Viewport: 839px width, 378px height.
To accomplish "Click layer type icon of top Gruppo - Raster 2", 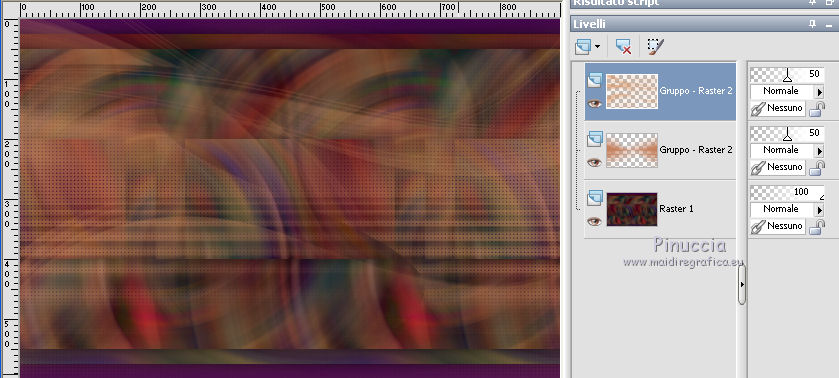I will pyautogui.click(x=594, y=81).
